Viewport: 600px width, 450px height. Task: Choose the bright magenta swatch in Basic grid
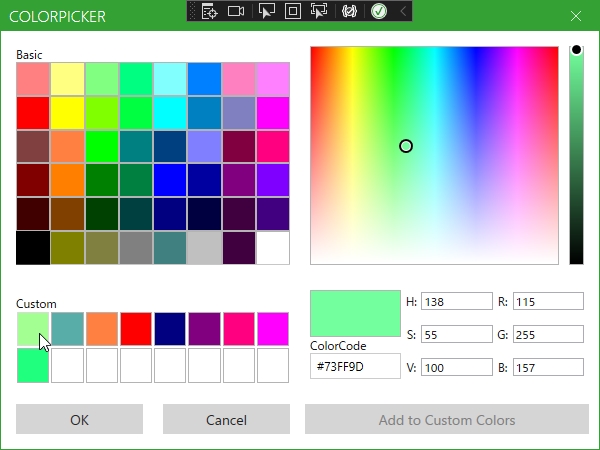pos(273,113)
